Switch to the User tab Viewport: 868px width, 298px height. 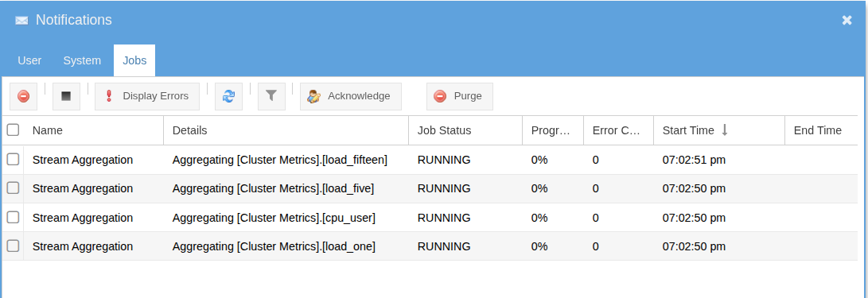[x=29, y=60]
